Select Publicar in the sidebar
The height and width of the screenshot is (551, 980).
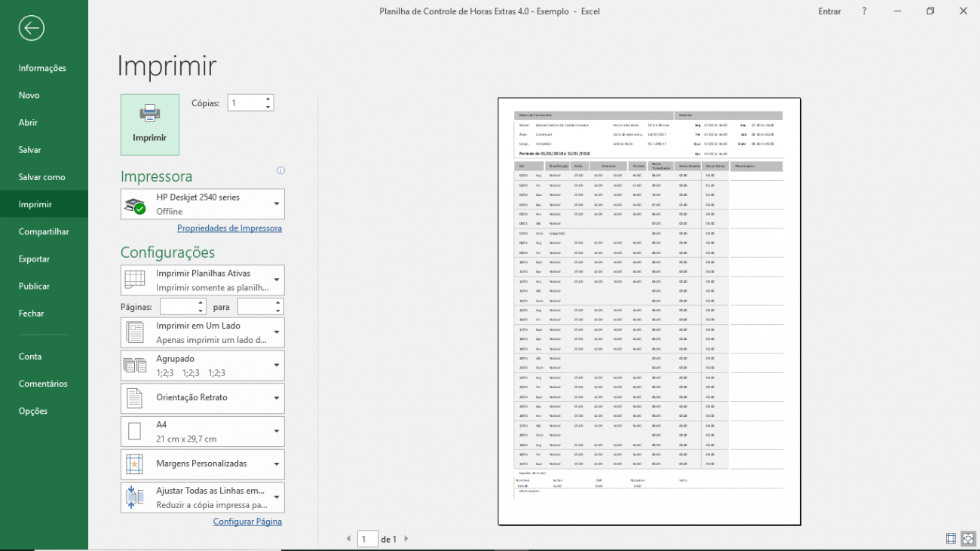click(44, 286)
